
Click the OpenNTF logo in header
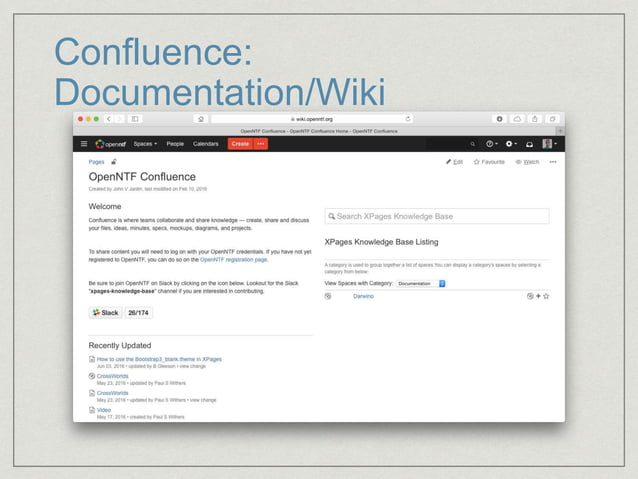[x=111, y=144]
